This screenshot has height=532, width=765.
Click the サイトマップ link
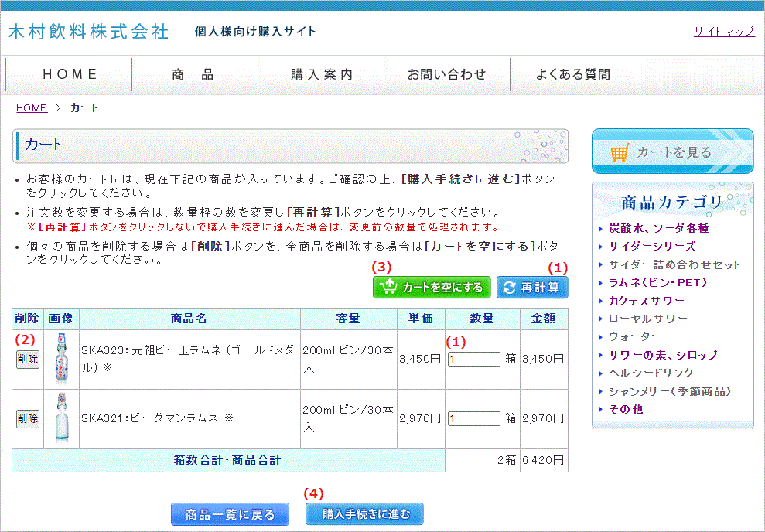click(723, 32)
